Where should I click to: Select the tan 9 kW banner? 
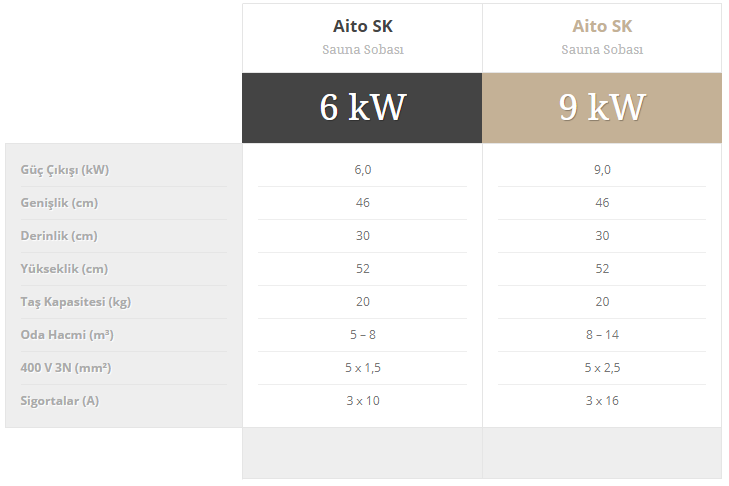[601, 107]
